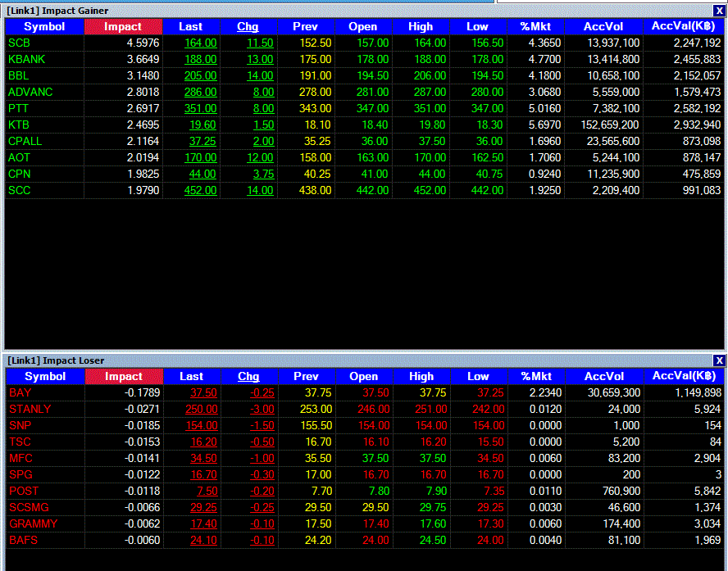Image resolution: width=728 pixels, height=571 pixels.
Task: Click %Mkt header in Impact Loser
Action: tap(536, 376)
